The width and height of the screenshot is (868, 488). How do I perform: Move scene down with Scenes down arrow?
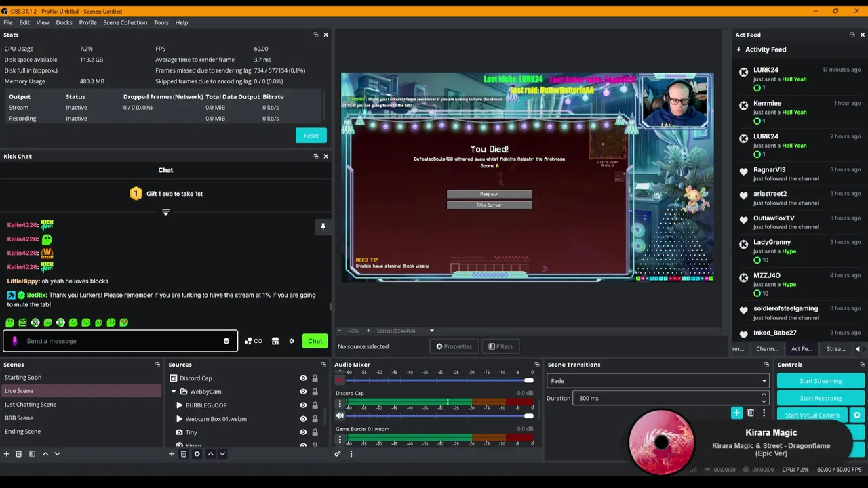pyautogui.click(x=58, y=453)
